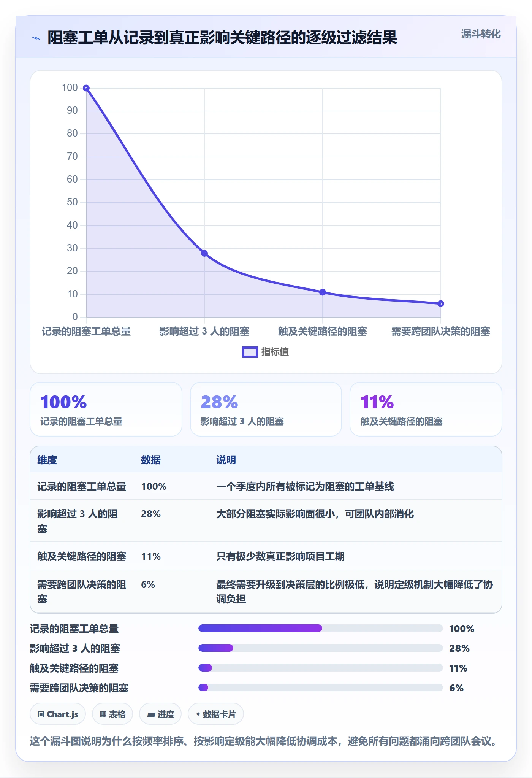This screenshot has height=778, width=532.
Task: Select the chart data point at value 100
Action: (86, 88)
